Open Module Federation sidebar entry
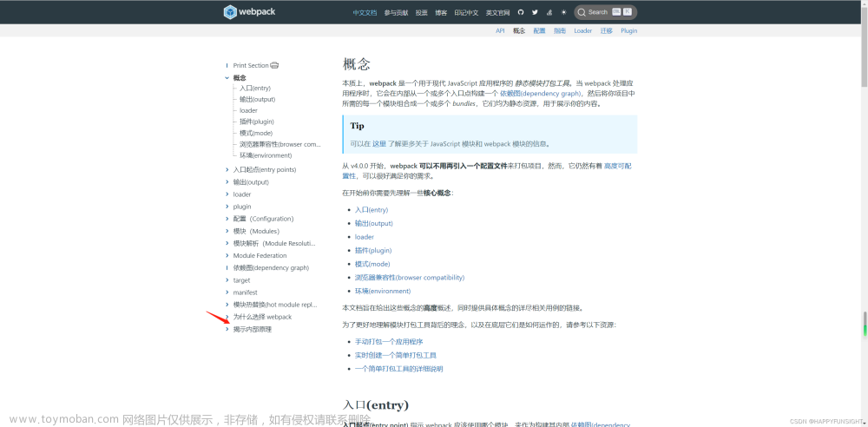This screenshot has height=427, width=868. pyautogui.click(x=260, y=255)
